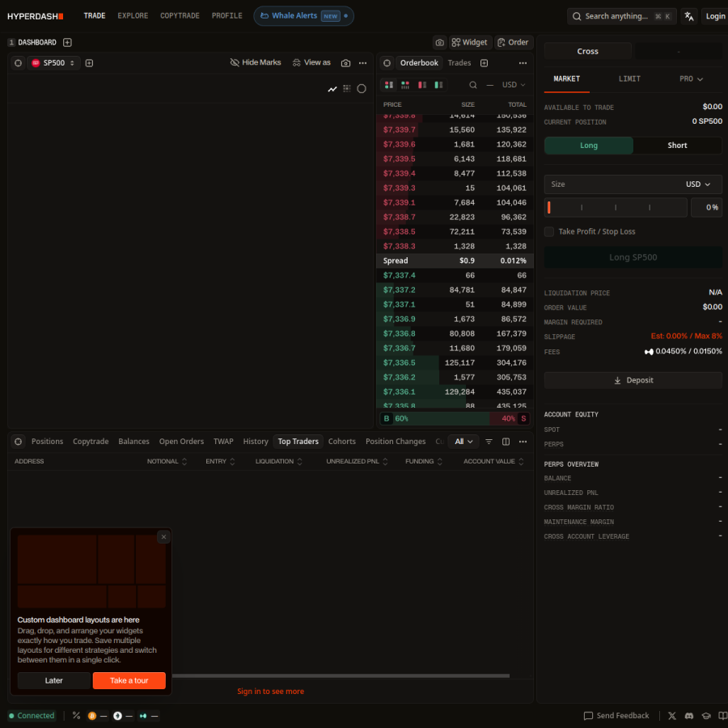Sort by ACCOUNT VALUE column
The width and height of the screenshot is (728, 728).
[493, 461]
